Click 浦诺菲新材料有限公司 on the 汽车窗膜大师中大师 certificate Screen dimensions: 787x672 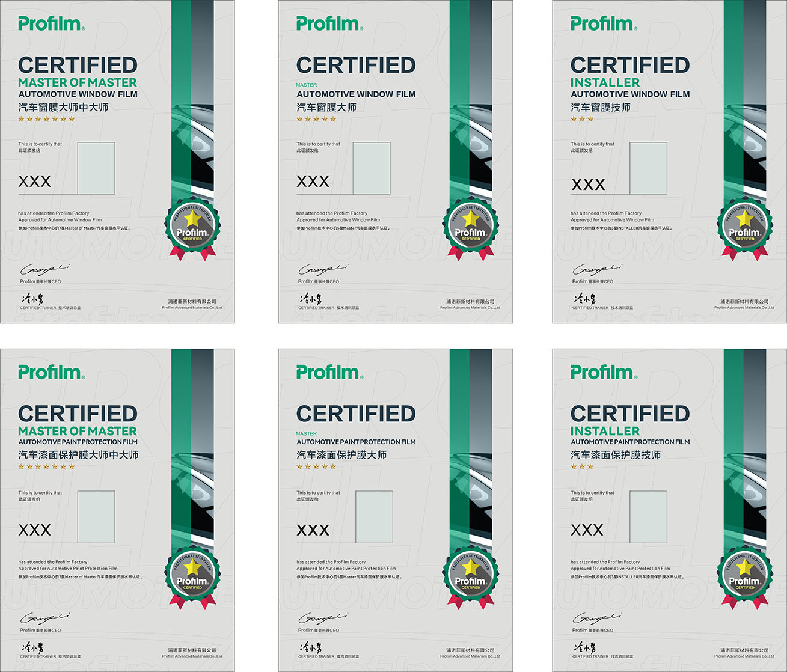[192, 302]
